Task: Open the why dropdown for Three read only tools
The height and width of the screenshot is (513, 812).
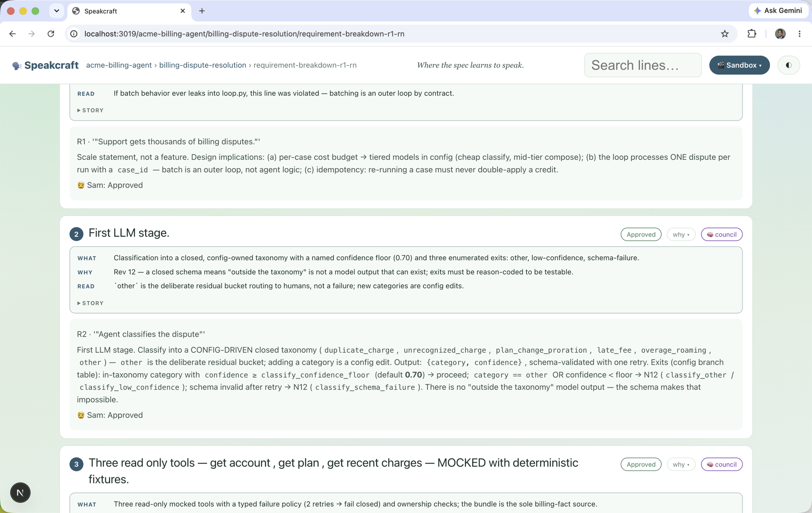Action: point(681,464)
